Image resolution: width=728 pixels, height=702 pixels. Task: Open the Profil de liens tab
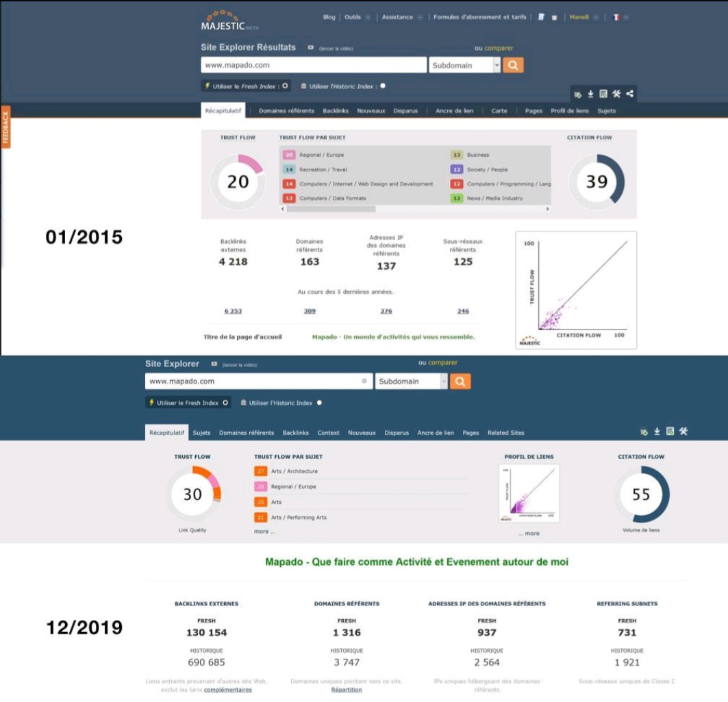570,111
